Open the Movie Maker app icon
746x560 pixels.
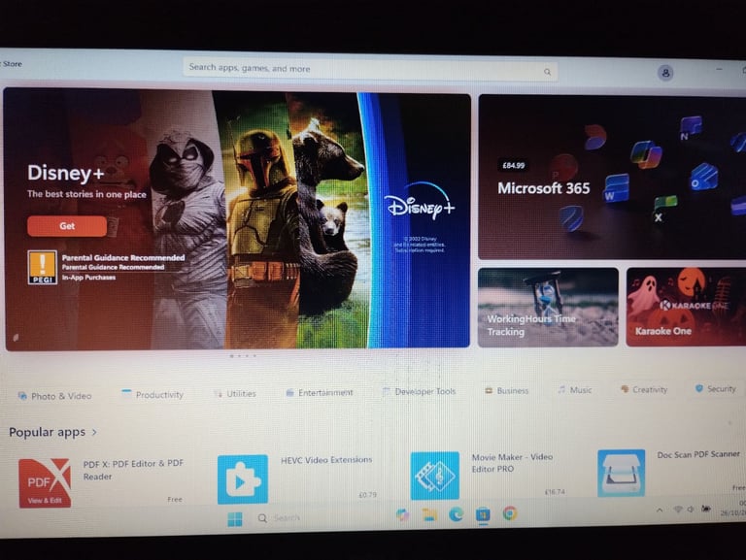(x=435, y=476)
